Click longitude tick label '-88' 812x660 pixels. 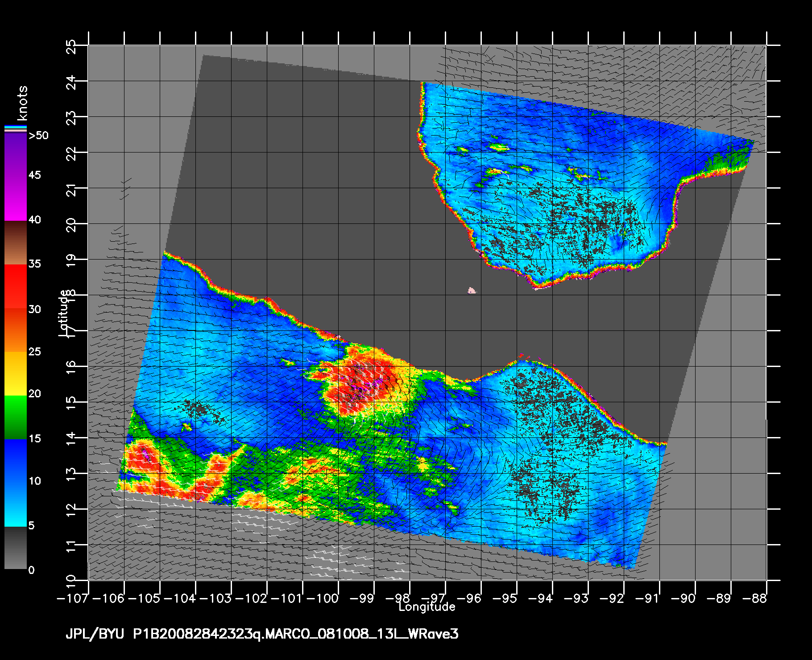pos(755,598)
